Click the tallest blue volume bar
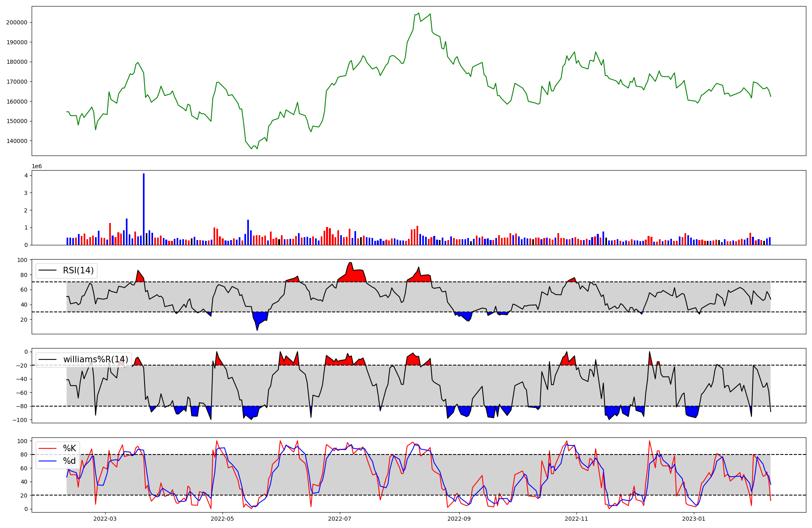 click(144, 209)
